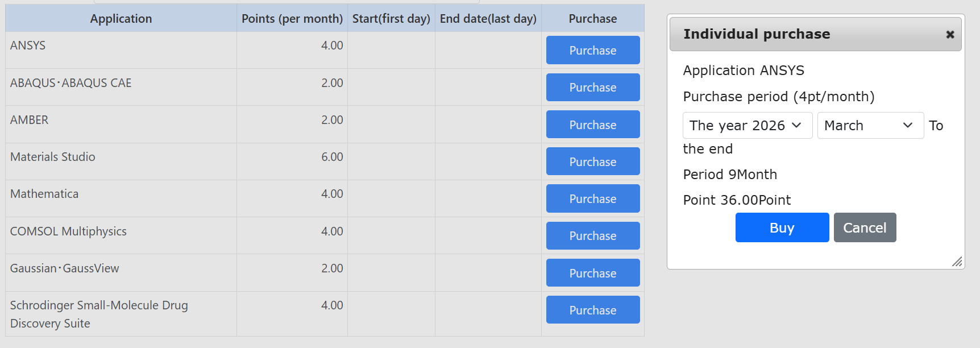Open the March month dropdown
This screenshot has height=348, width=980.
tap(870, 126)
